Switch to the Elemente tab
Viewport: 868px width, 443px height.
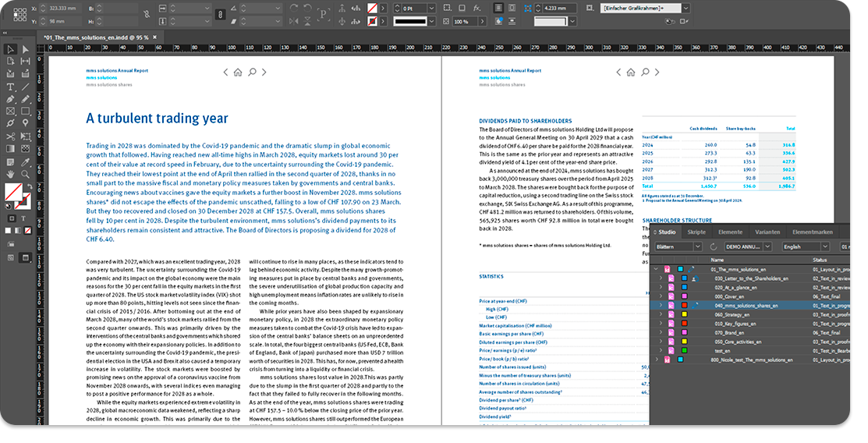pos(730,232)
